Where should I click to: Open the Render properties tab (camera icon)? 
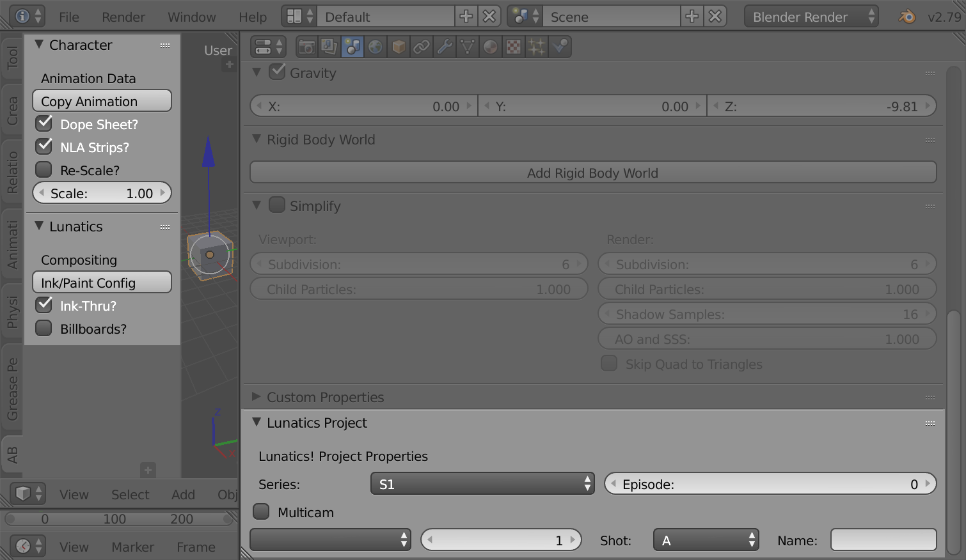click(307, 47)
